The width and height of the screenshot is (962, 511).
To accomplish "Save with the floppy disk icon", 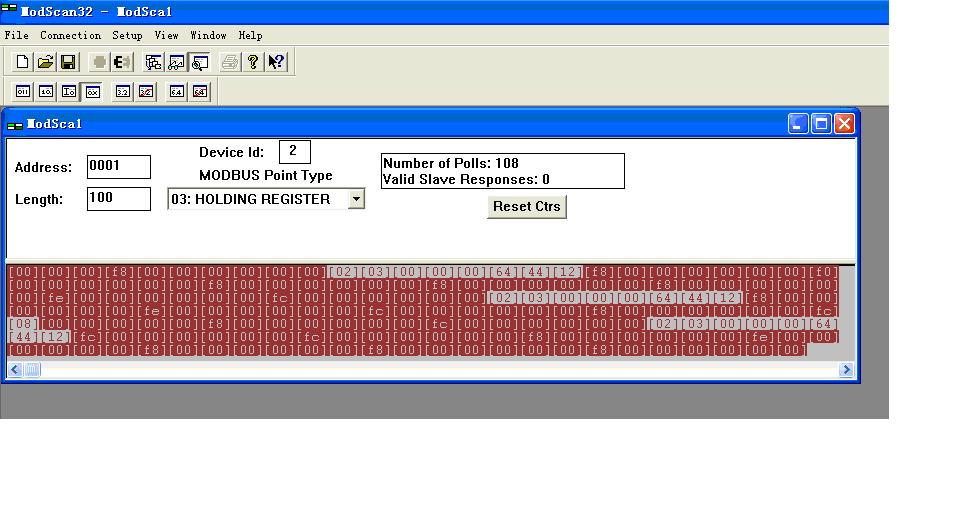I will coord(68,62).
